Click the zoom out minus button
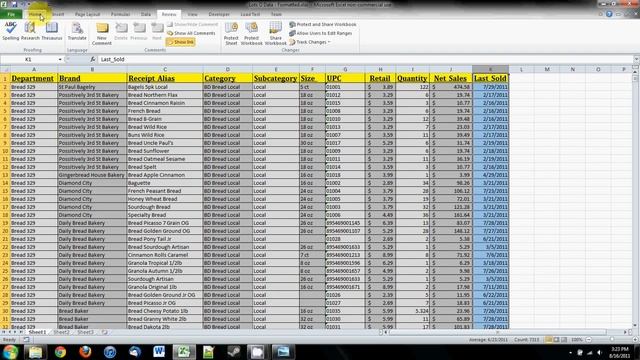Viewport: 640px width, 360px height. (589, 340)
